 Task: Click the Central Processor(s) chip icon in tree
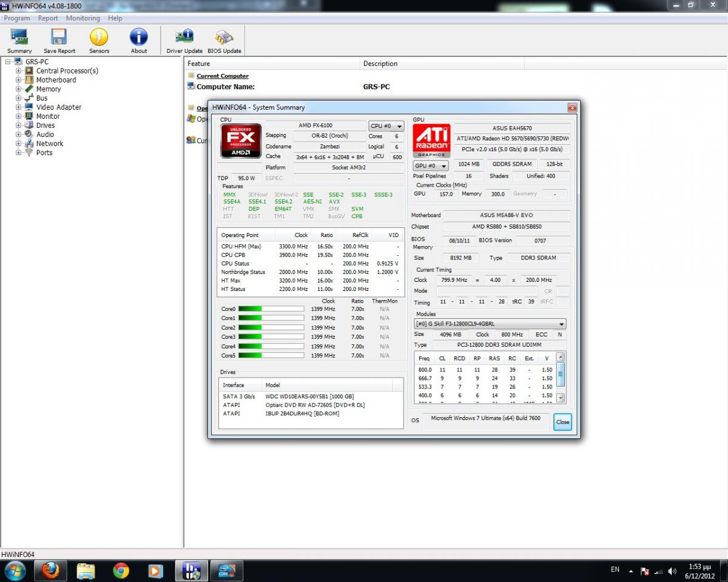click(29, 71)
